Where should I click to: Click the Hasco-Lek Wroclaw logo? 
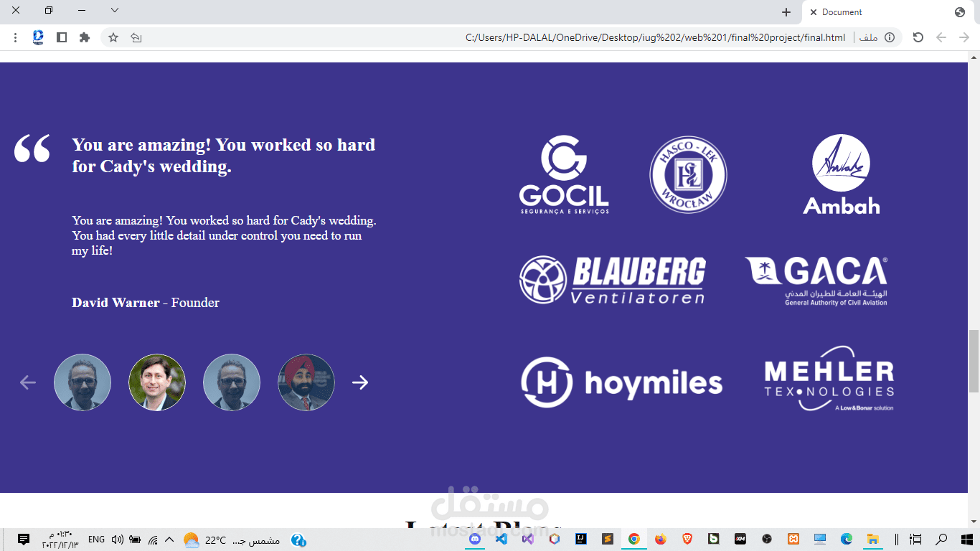click(688, 175)
